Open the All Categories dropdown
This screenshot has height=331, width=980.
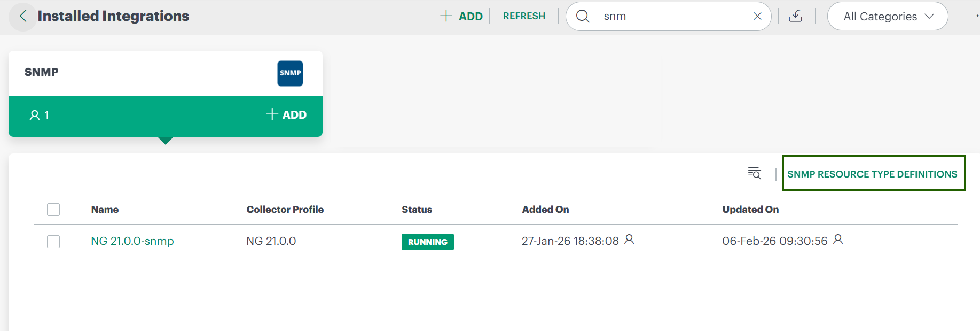click(x=888, y=17)
